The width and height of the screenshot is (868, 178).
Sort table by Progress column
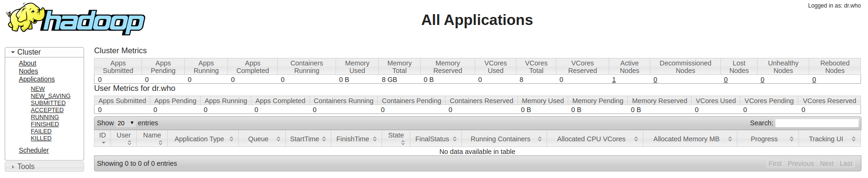click(768, 139)
